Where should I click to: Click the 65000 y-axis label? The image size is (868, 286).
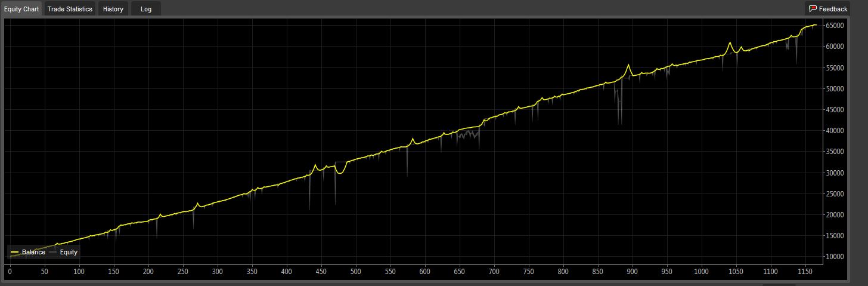coord(835,26)
